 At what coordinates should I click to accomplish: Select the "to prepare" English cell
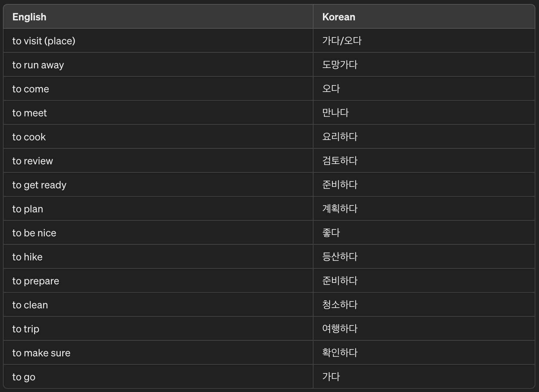[x=36, y=281]
